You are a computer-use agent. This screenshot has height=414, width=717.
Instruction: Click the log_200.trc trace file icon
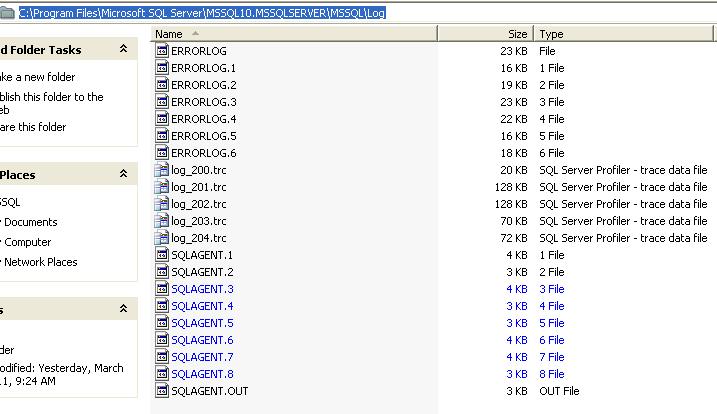pyautogui.click(x=162, y=170)
